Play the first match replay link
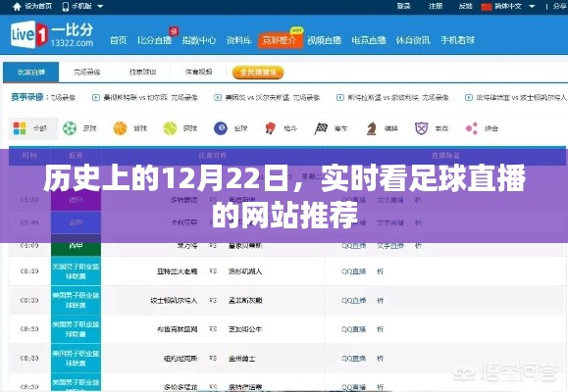 145,97
